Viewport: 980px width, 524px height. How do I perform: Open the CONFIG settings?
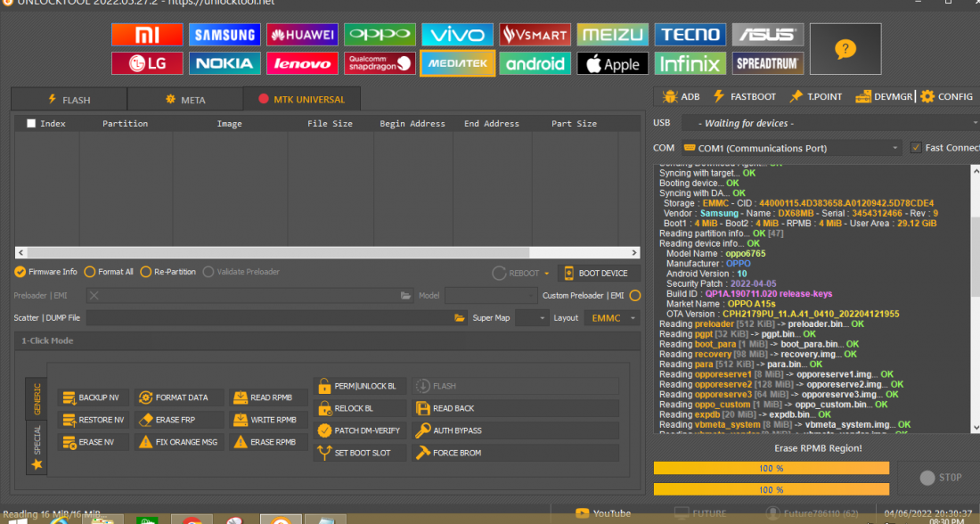(946, 96)
